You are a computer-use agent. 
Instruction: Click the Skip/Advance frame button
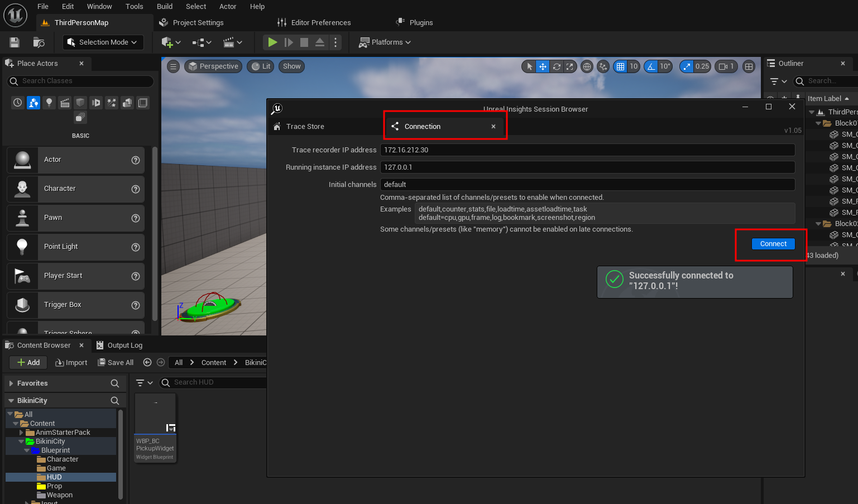click(289, 42)
